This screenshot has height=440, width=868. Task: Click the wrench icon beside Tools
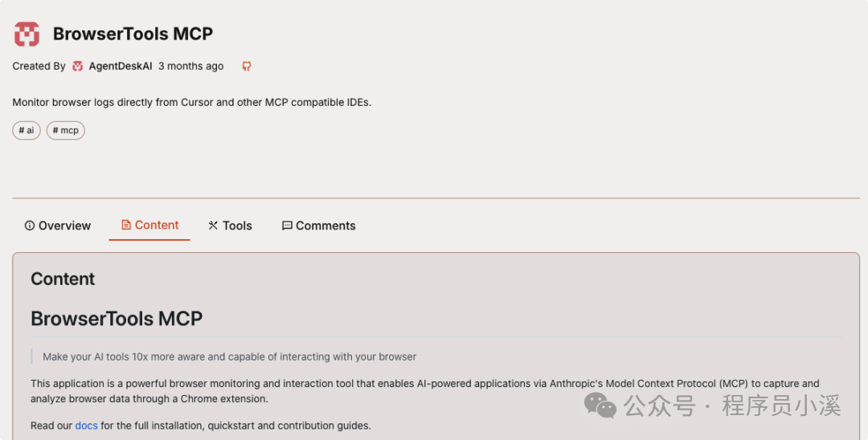[213, 226]
